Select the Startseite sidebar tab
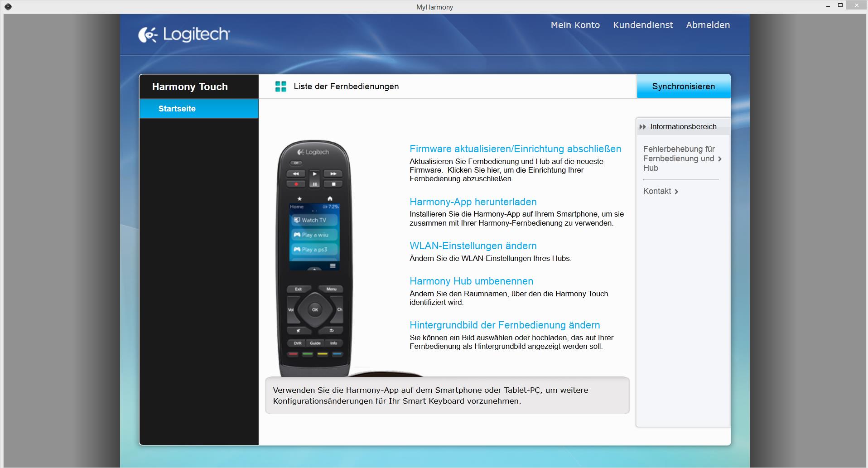This screenshot has height=468, width=868. pos(177,109)
